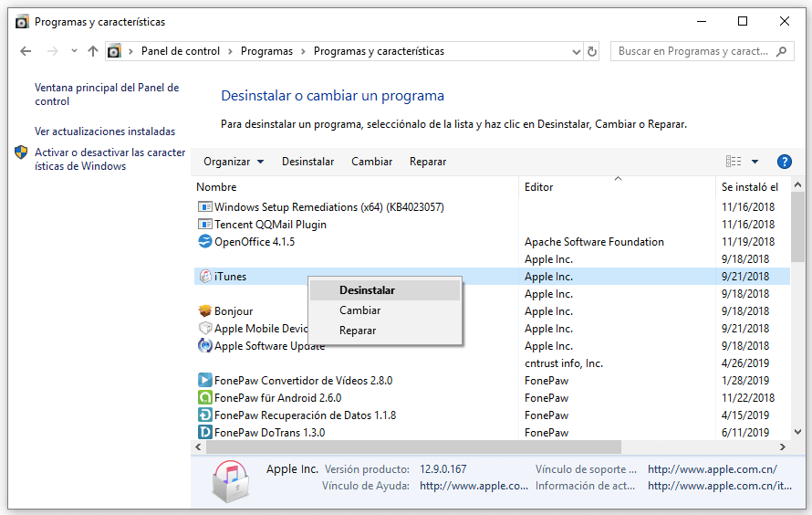
Task: Click the title bar app icon
Action: tap(22, 22)
